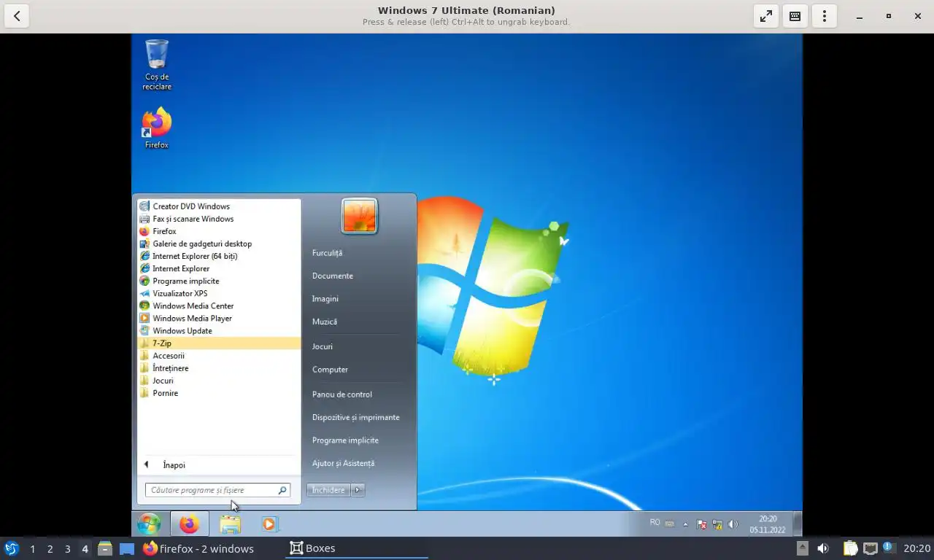Open Firefox from the Windows taskbar
Image resolution: width=934 pixels, height=560 pixels.
coord(189,524)
